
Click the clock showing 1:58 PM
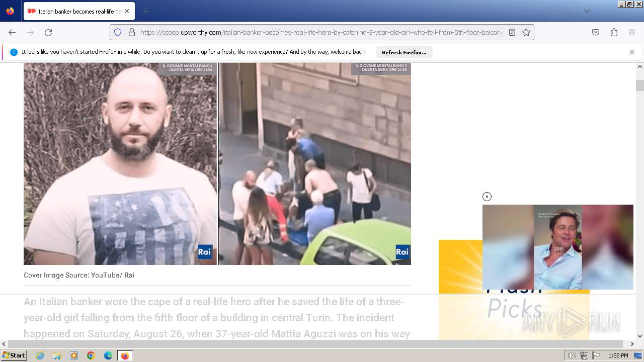618,355
